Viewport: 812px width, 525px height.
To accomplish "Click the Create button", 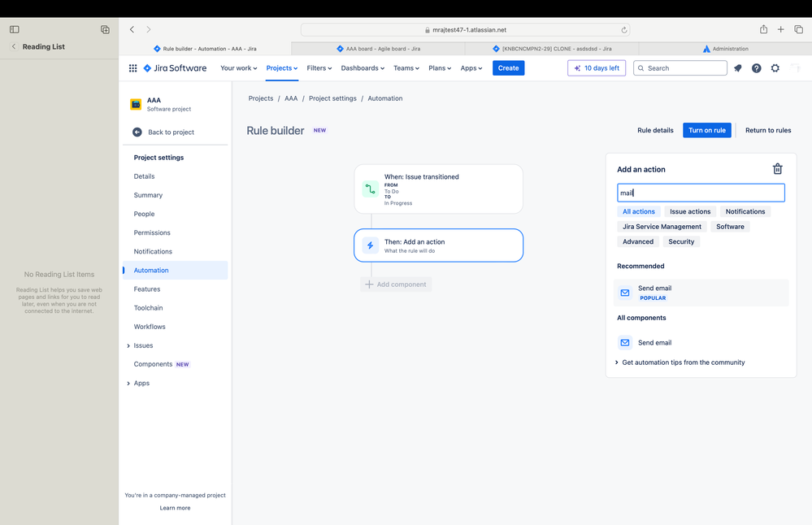I will (508, 68).
